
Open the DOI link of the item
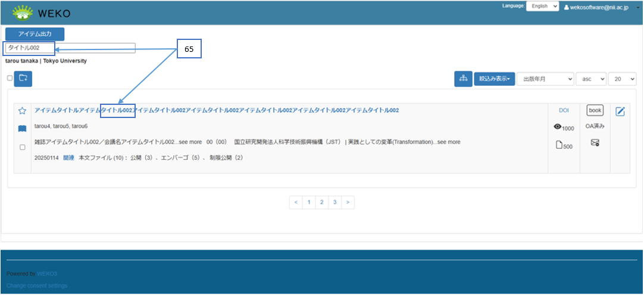pos(564,110)
